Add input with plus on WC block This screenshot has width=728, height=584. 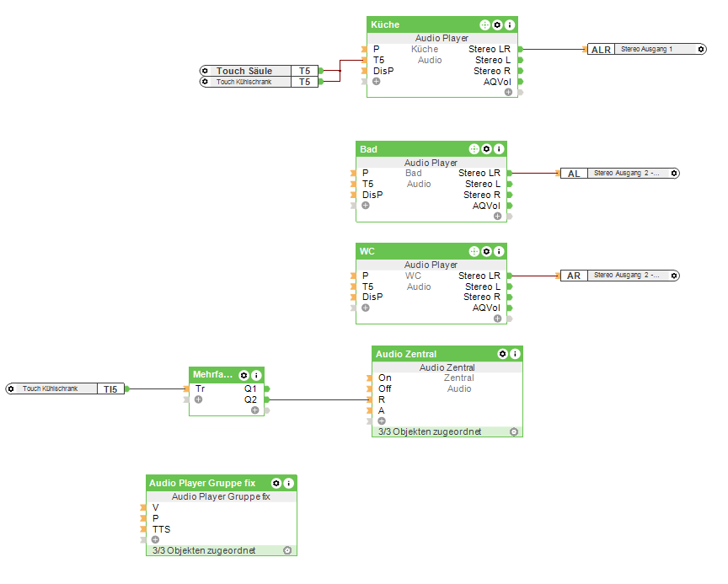[366, 308]
